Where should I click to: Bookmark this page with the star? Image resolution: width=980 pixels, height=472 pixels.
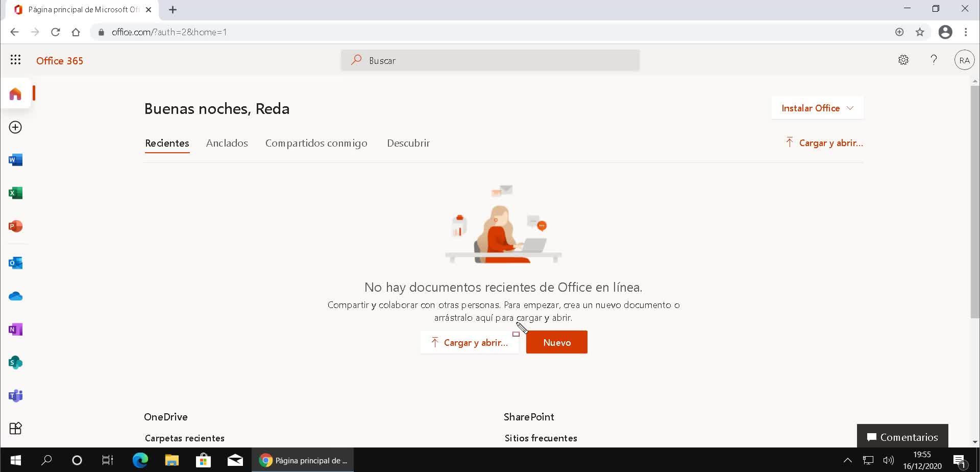tap(920, 32)
